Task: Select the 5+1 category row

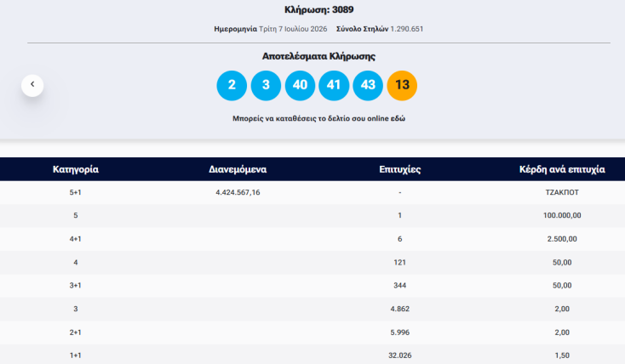Action: click(312, 192)
